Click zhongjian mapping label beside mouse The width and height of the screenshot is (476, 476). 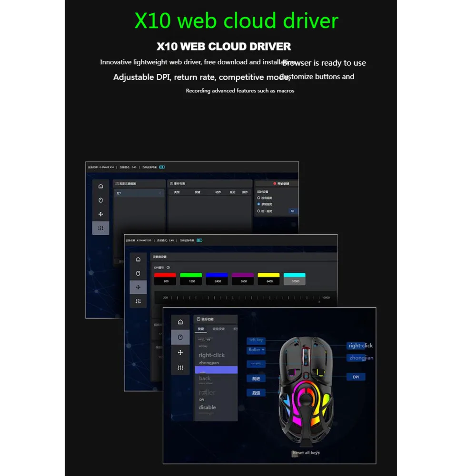point(361,358)
